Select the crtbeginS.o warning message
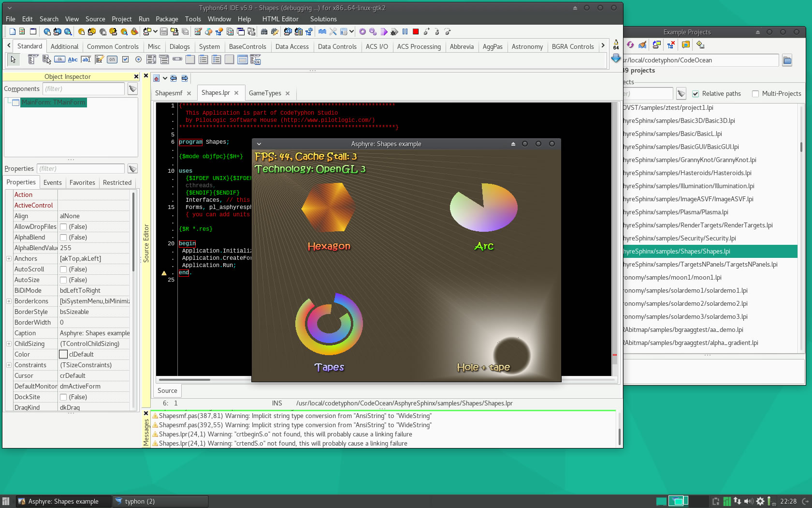The image size is (812, 508). [285, 434]
